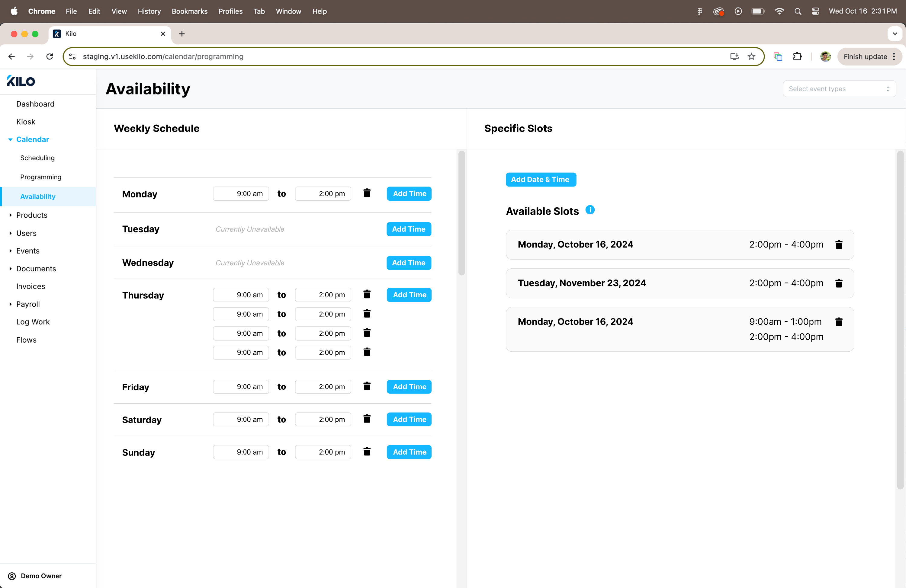Open the History menu in the menu bar
This screenshot has height=588, width=906.
point(149,11)
